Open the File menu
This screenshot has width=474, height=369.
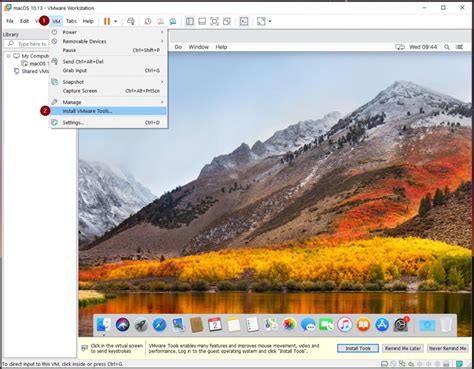pos(10,21)
